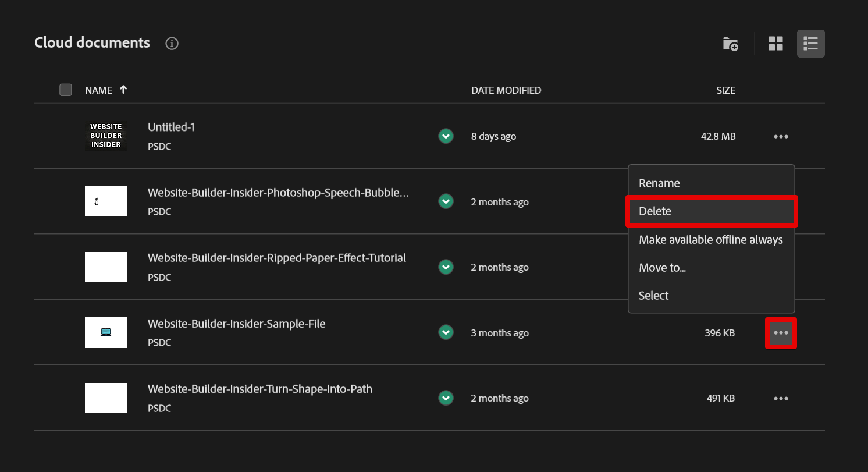Choose Rename from context menu

pyautogui.click(x=659, y=183)
